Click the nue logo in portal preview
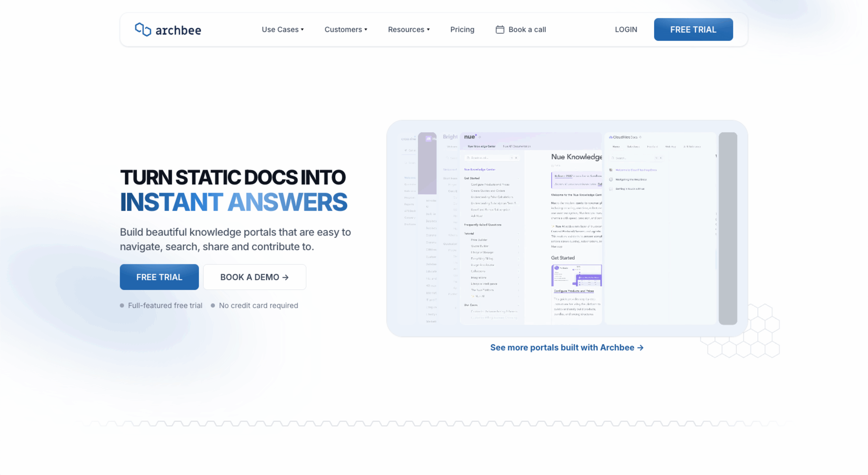This screenshot has width=868, height=475. pos(470,136)
